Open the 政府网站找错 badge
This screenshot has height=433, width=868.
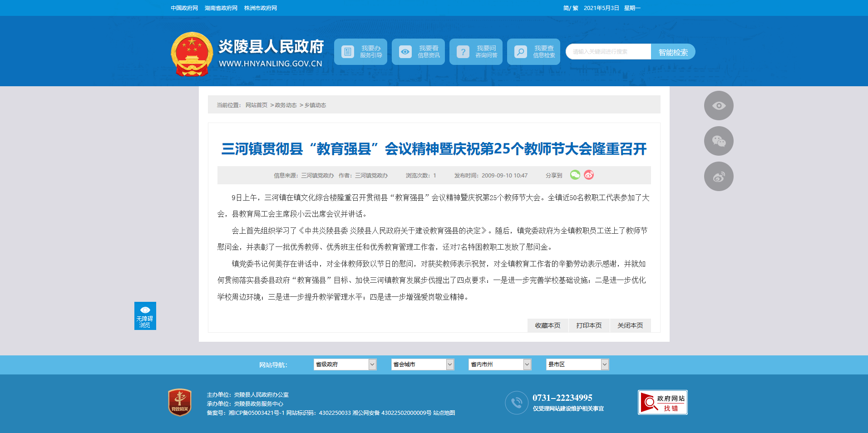pos(662,403)
